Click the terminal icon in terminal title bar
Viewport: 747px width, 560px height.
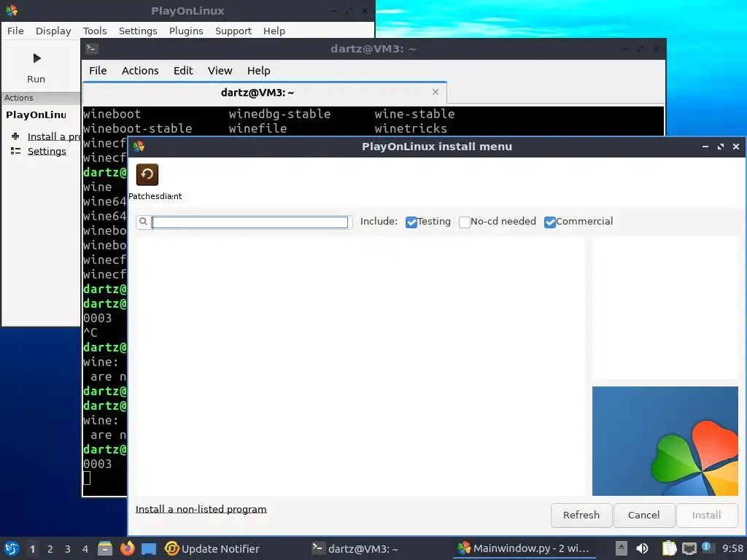tap(91, 49)
